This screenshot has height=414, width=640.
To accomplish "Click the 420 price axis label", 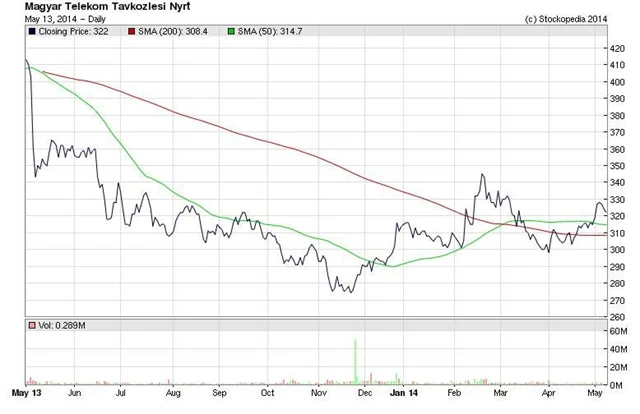I will click(x=617, y=49).
